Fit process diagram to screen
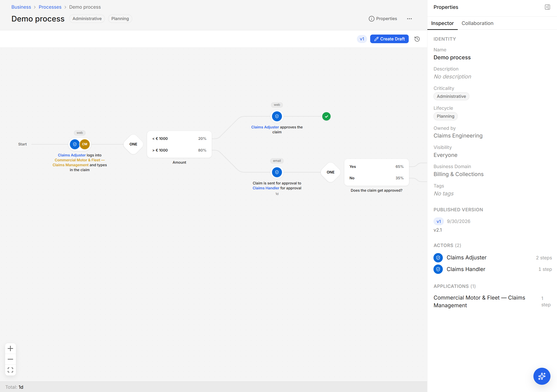Screen dimensions: 557x392 pos(11,370)
